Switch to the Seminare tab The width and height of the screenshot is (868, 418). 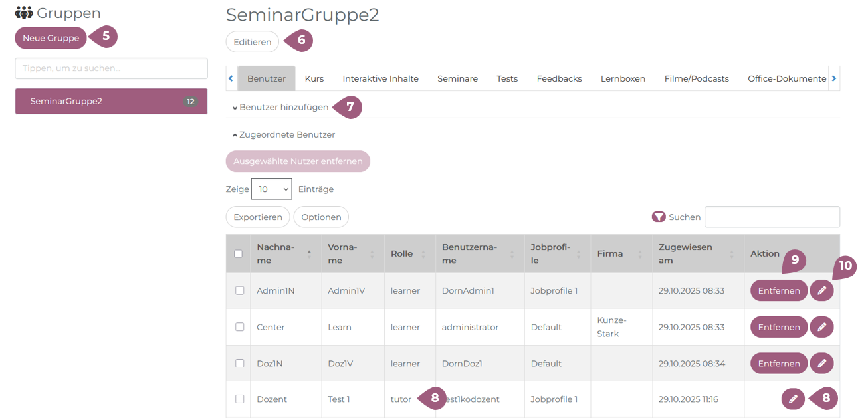coord(457,78)
